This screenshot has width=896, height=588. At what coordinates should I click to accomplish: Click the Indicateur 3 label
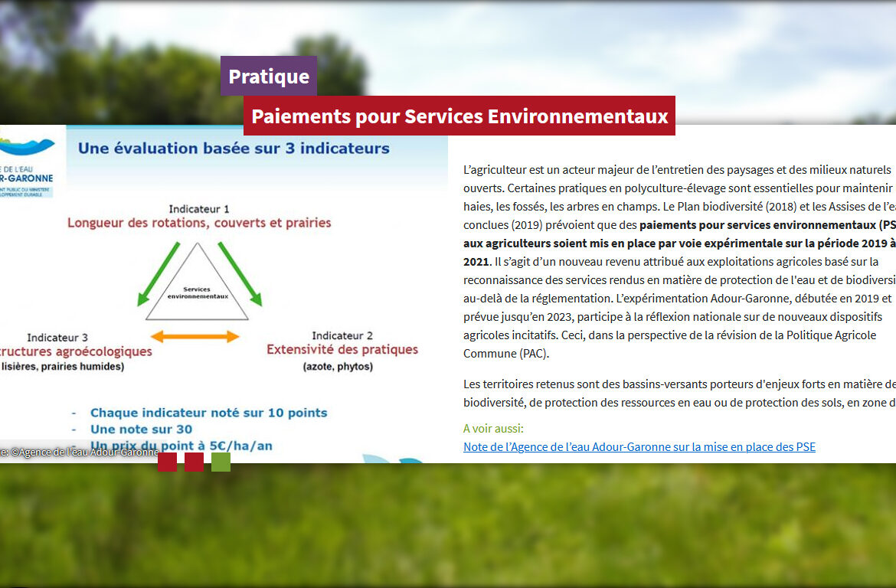(57, 338)
